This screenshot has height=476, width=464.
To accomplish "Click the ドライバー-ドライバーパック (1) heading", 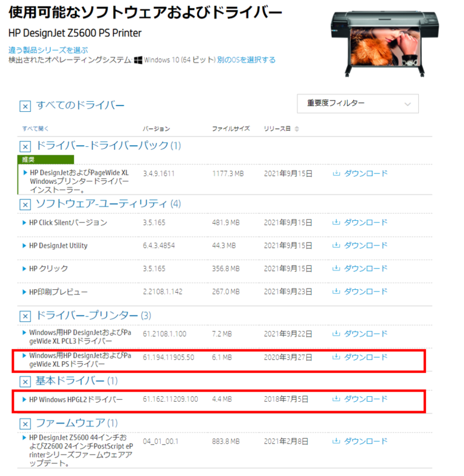I will pyautogui.click(x=108, y=146).
